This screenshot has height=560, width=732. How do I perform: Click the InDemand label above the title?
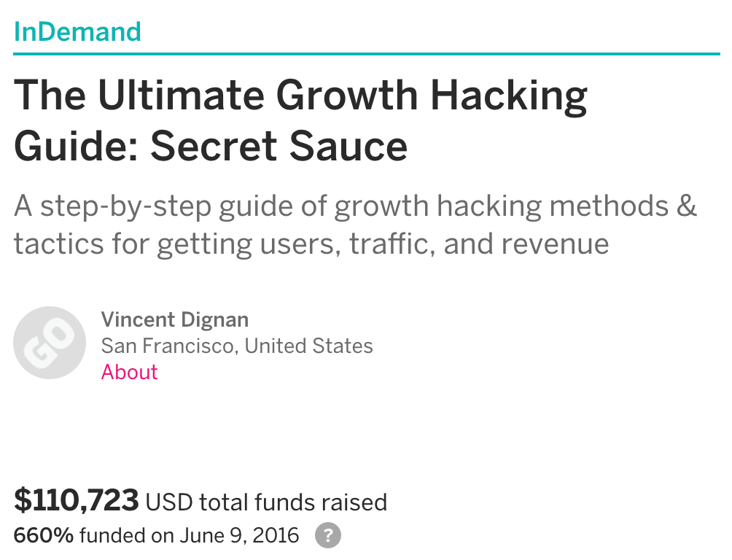tap(78, 31)
